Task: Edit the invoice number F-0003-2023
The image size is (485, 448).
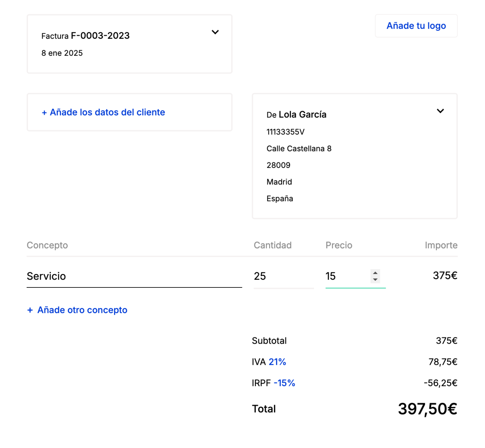Action: tap(100, 36)
